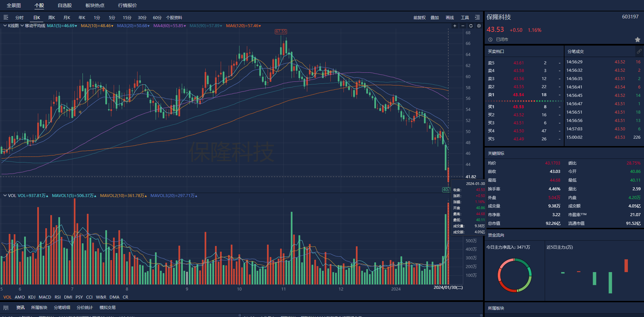Screen dimensions: 644x317
Task: Select the MACD indicator
Action: (x=45, y=297)
